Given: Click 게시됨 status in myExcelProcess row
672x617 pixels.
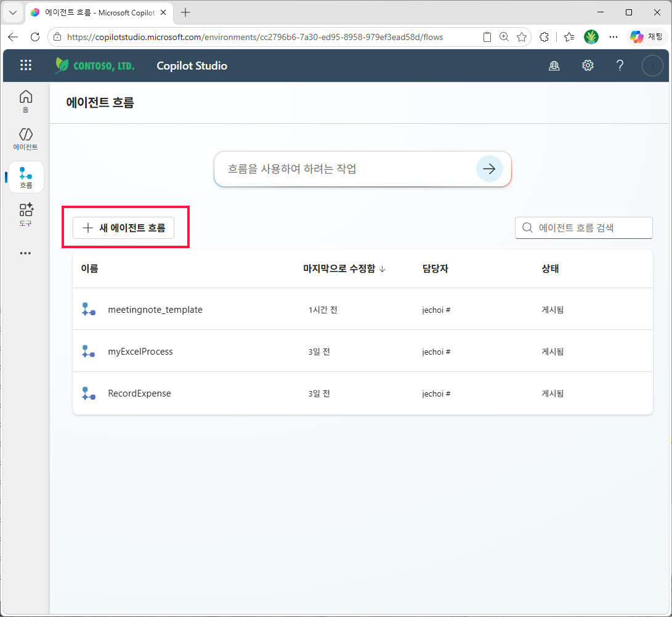Looking at the screenshot, I should pyautogui.click(x=553, y=352).
